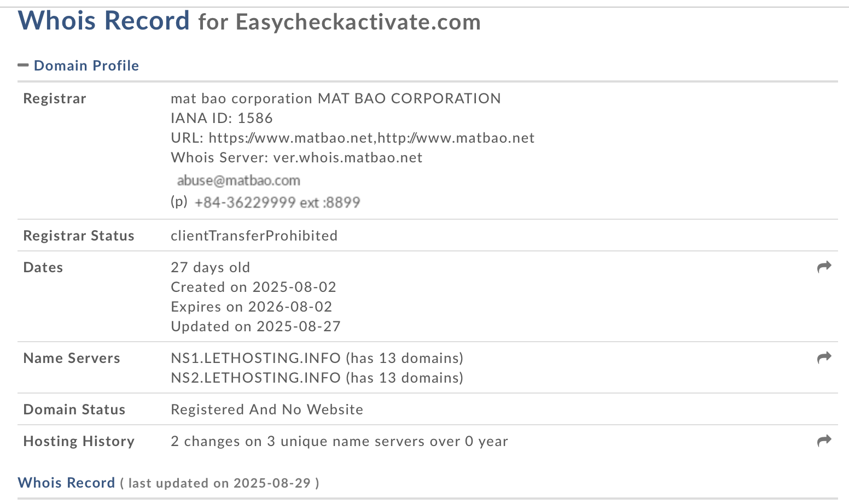This screenshot has width=849, height=504.
Task: Click the IANA ID: 1586 text
Action: click(x=222, y=118)
